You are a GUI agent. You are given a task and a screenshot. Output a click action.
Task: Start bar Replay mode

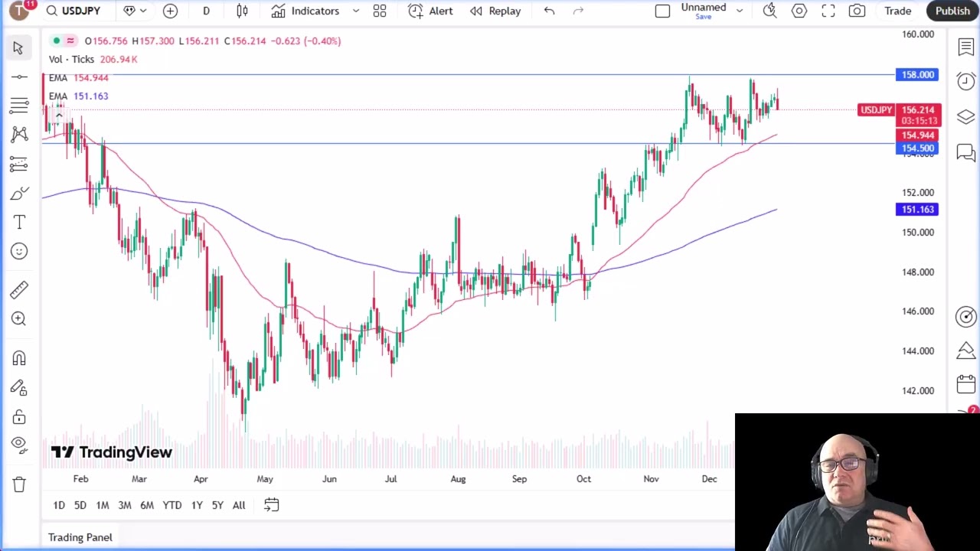click(495, 11)
